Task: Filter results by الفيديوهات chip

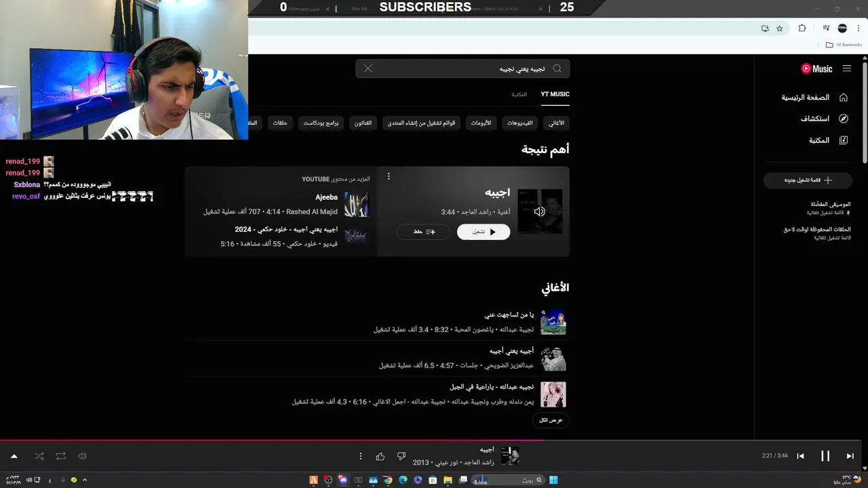Action: coord(519,123)
